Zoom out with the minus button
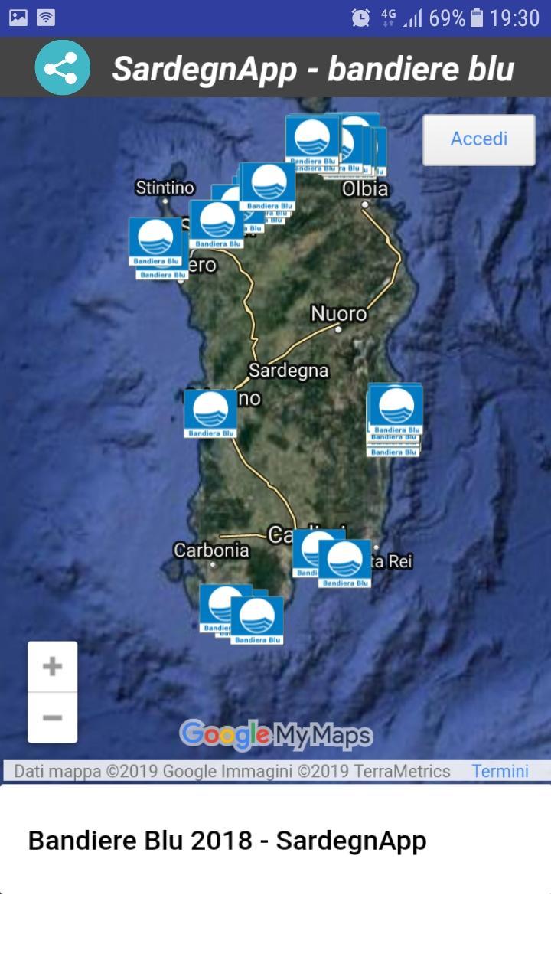 [52, 717]
